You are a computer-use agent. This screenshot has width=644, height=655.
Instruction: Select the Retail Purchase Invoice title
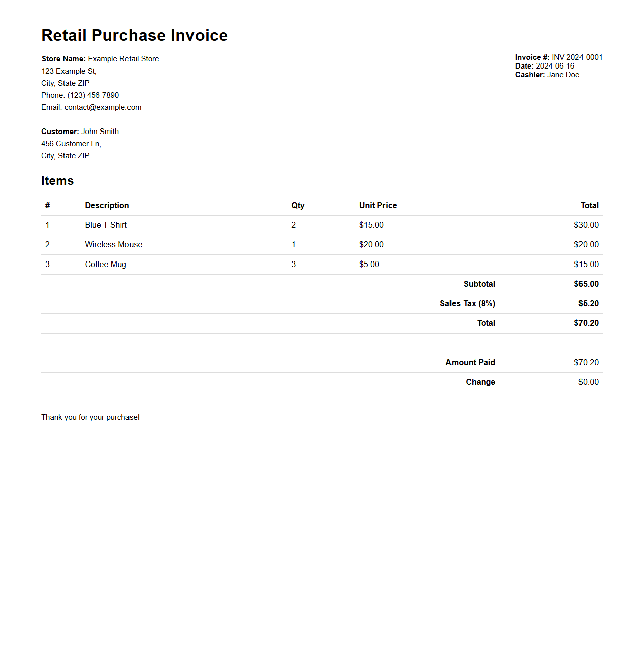click(x=134, y=35)
